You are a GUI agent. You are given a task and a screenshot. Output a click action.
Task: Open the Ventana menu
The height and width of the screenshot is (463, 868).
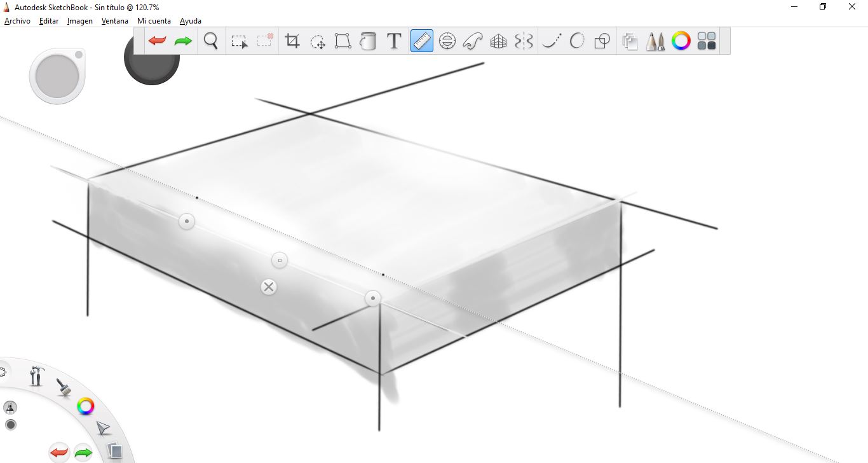tap(115, 21)
